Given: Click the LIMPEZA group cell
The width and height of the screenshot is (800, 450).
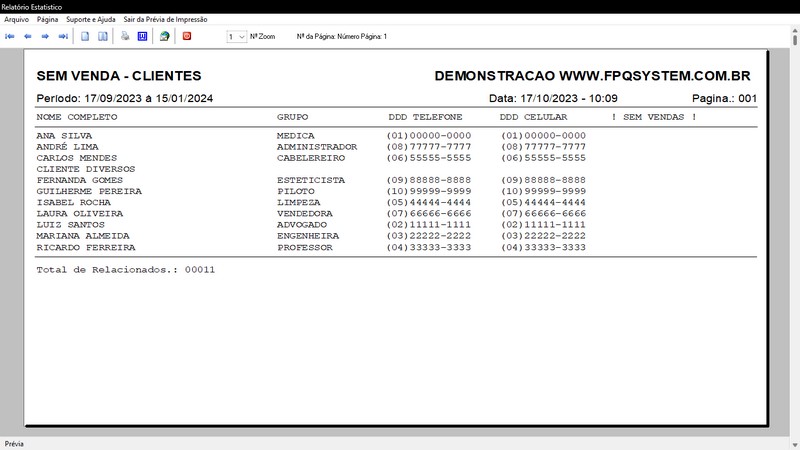Looking at the screenshot, I should point(299,203).
